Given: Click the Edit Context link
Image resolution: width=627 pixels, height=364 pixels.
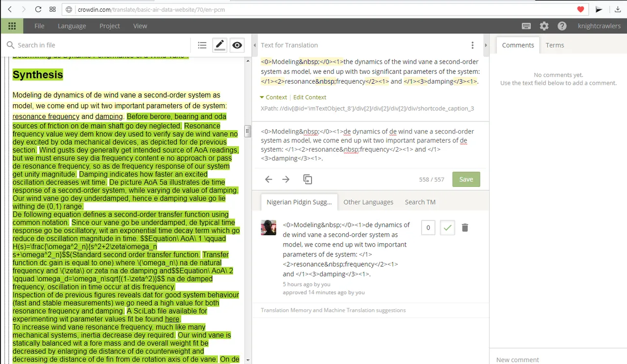Looking at the screenshot, I should tap(310, 97).
